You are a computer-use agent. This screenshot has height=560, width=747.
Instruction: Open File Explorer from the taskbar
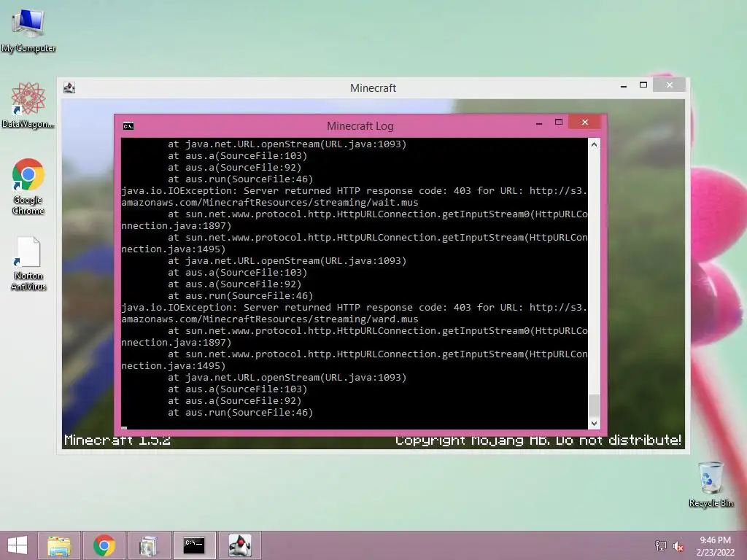(x=59, y=545)
